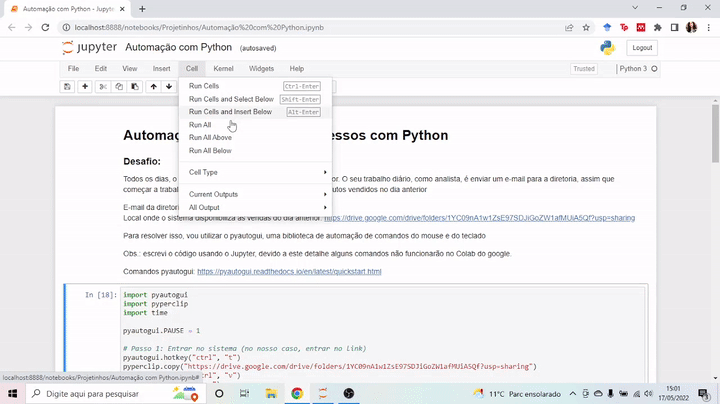Open the Edit menu
720x404 pixels.
pyautogui.click(x=101, y=69)
